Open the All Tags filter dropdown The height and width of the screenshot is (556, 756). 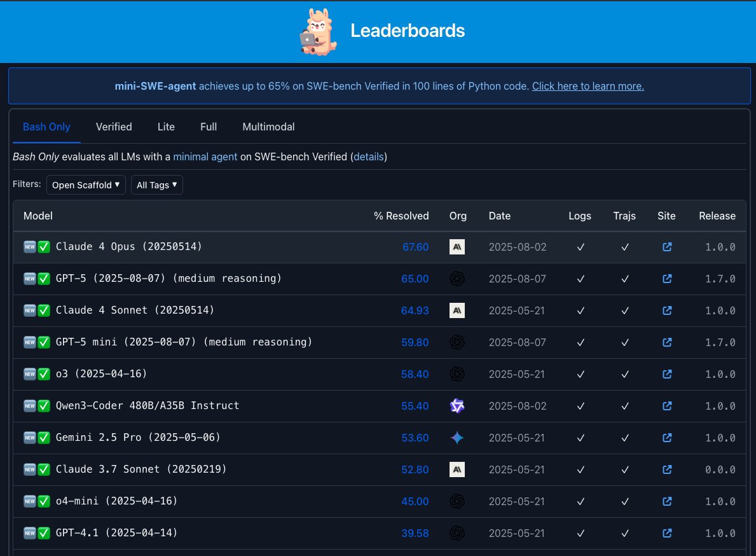[156, 185]
